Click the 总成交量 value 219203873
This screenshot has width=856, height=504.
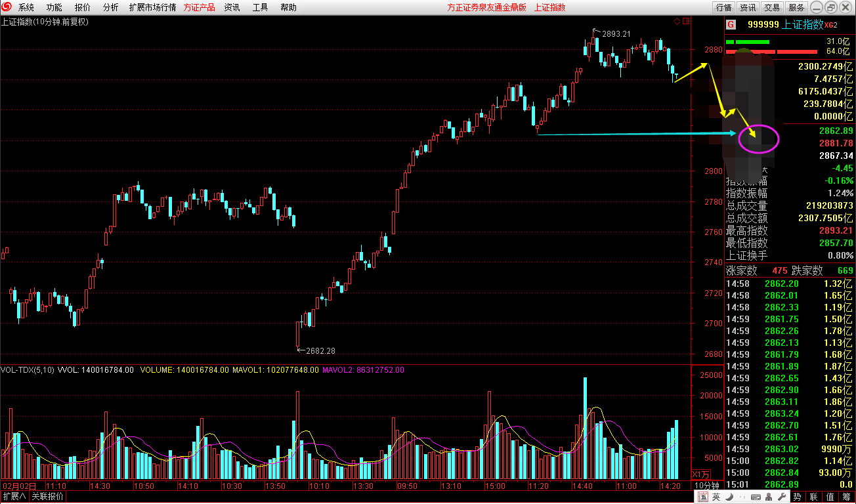pyautogui.click(x=830, y=206)
